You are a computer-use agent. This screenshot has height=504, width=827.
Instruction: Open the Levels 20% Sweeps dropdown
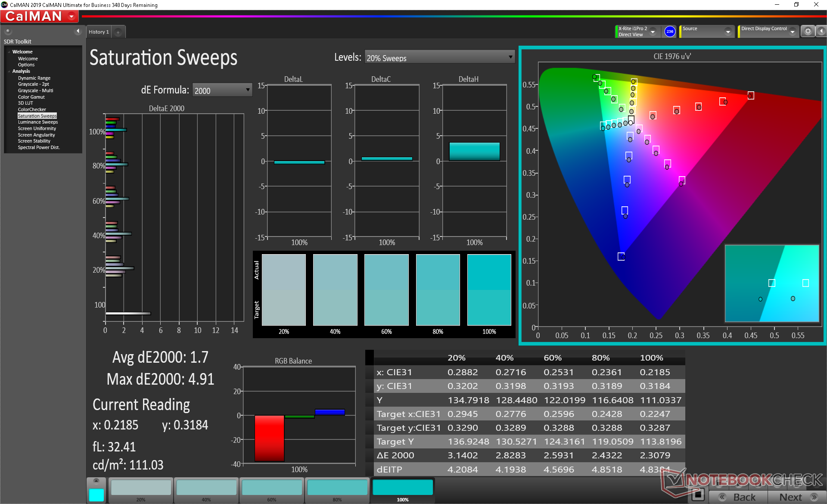(439, 57)
